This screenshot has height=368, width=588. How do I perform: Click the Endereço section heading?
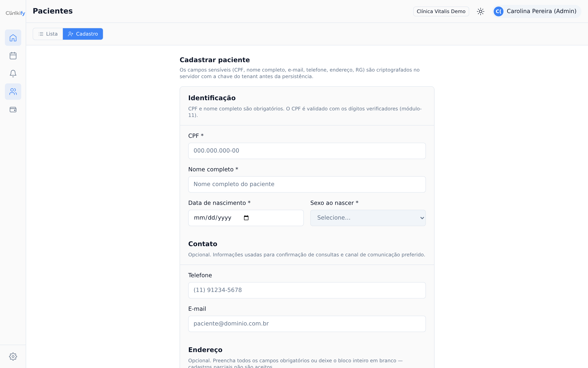[205, 350]
